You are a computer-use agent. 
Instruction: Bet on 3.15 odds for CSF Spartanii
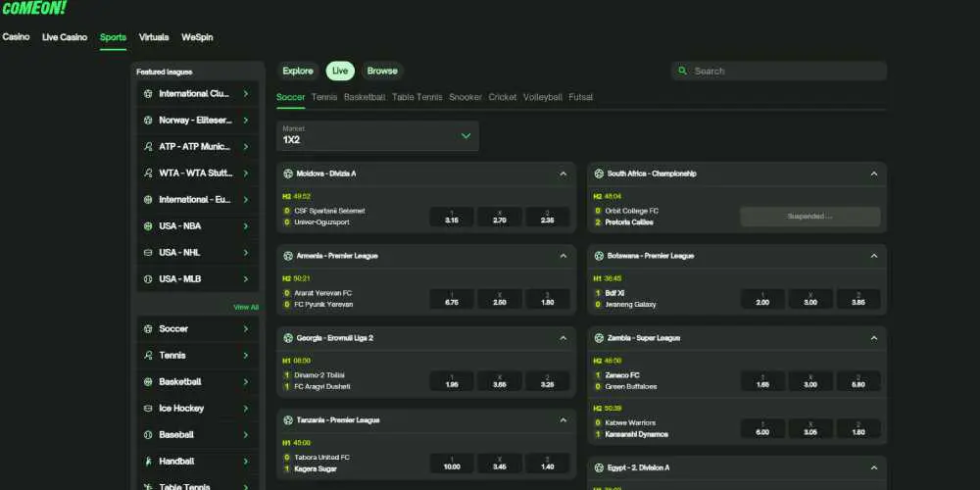pos(452,217)
